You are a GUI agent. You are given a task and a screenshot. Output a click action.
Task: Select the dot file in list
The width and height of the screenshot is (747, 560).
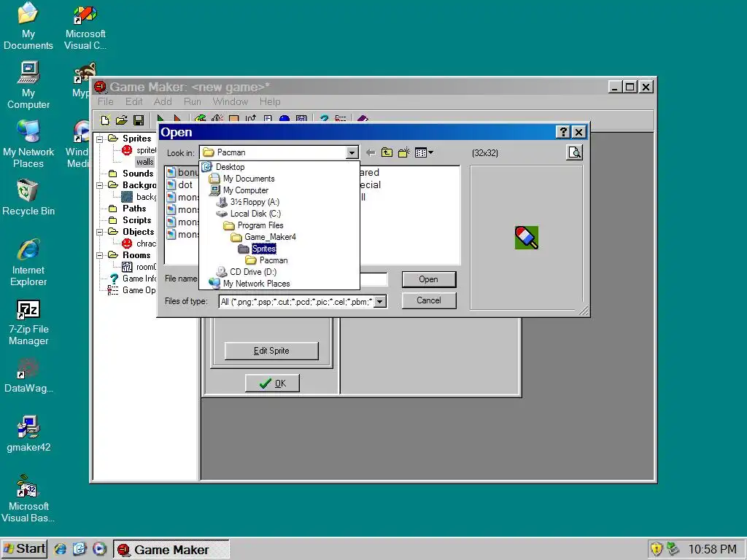point(180,184)
